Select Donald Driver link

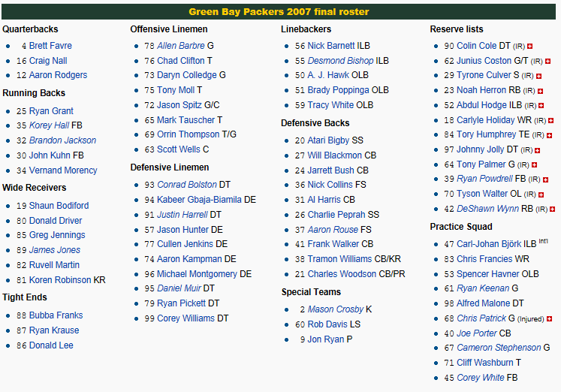click(56, 221)
